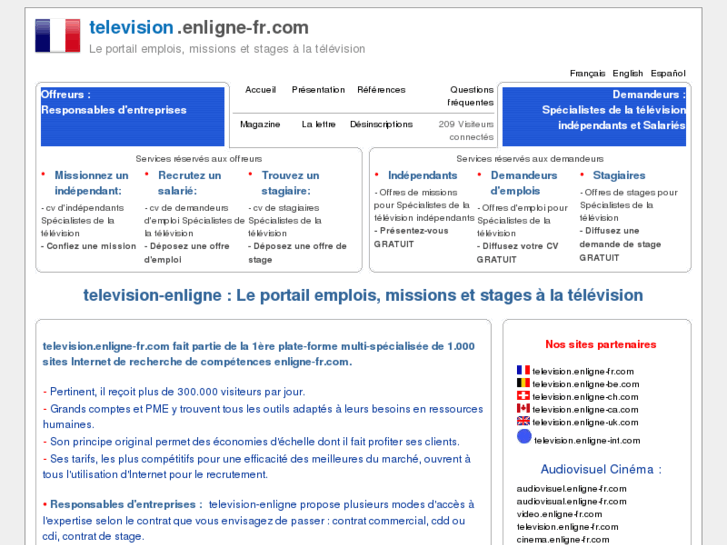Switch language to Español
Screen dimensions: 727x545
[x=668, y=73]
